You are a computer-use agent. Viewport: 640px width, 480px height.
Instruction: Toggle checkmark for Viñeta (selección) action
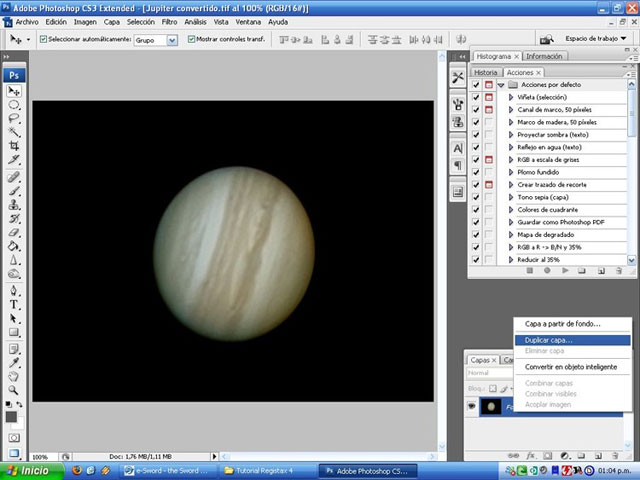click(476, 97)
